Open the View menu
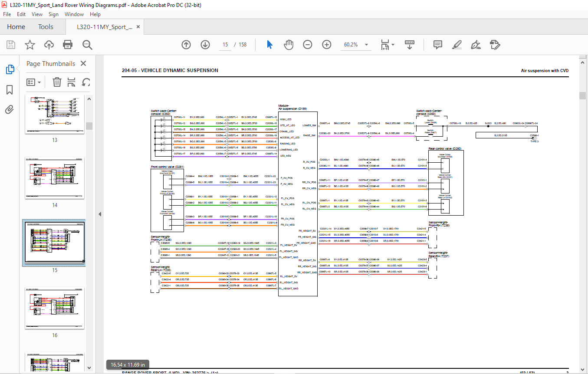This screenshot has height=374, width=588. (37, 14)
